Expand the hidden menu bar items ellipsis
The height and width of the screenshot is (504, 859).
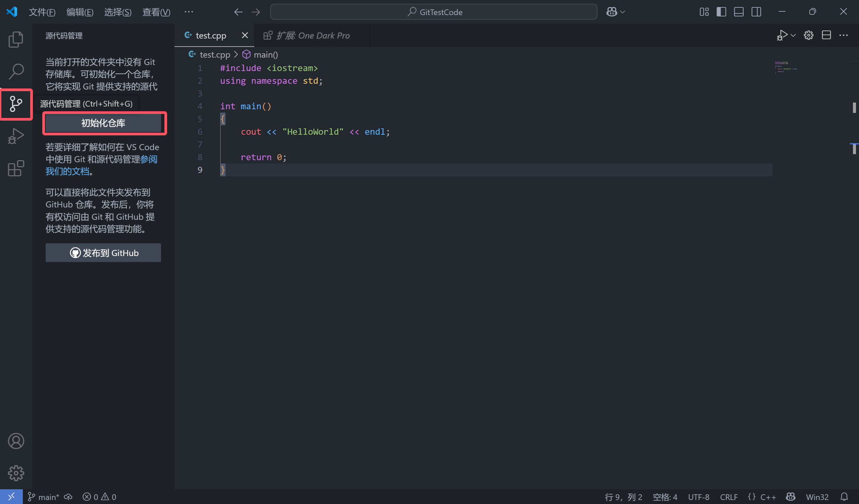click(x=189, y=12)
